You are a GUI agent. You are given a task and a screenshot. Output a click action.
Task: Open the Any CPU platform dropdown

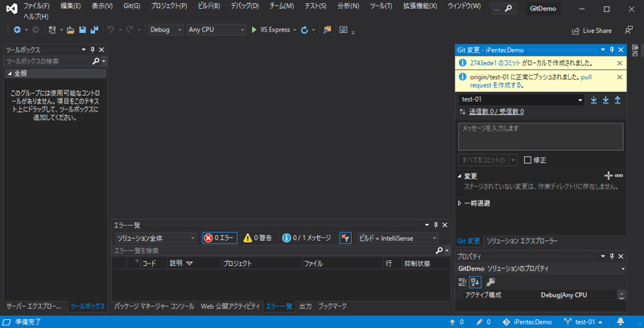coord(216,30)
